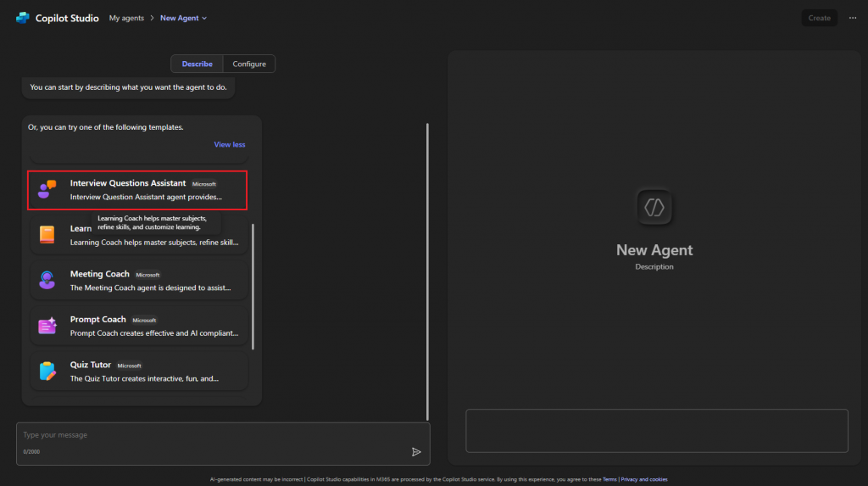Click the Meeting Coach description text
Screen dimensions: 868x486
(151, 288)
